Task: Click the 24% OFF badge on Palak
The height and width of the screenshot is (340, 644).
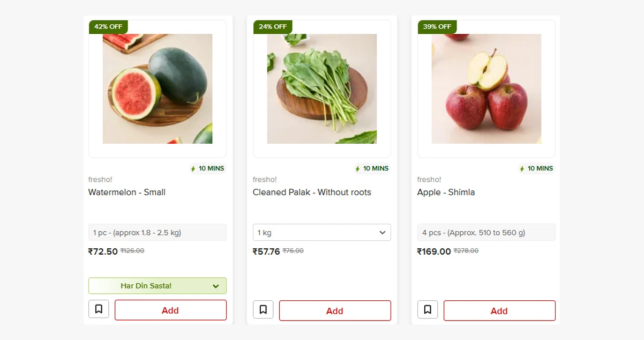Action: tap(273, 27)
